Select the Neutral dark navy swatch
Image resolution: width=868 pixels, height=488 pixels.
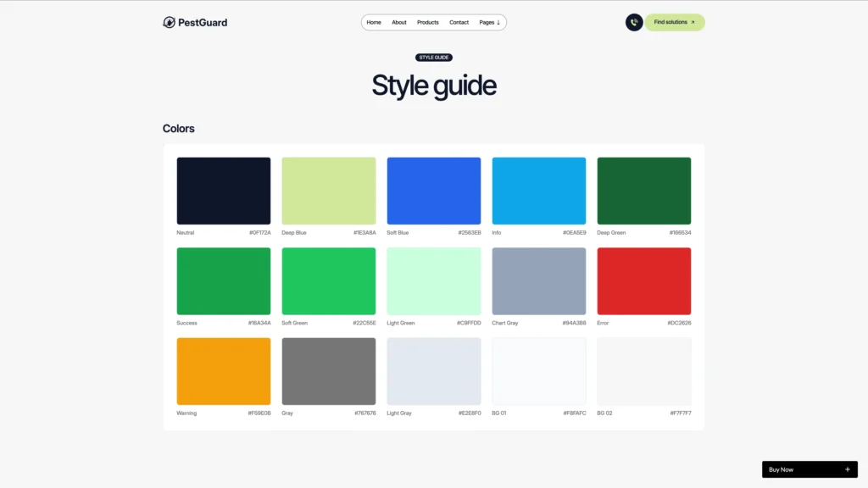[224, 191]
